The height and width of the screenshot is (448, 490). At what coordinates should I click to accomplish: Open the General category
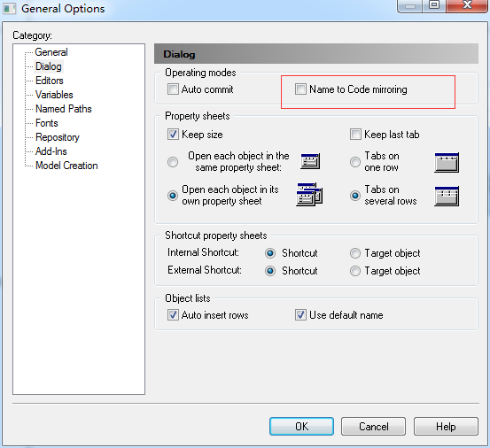[x=51, y=52]
